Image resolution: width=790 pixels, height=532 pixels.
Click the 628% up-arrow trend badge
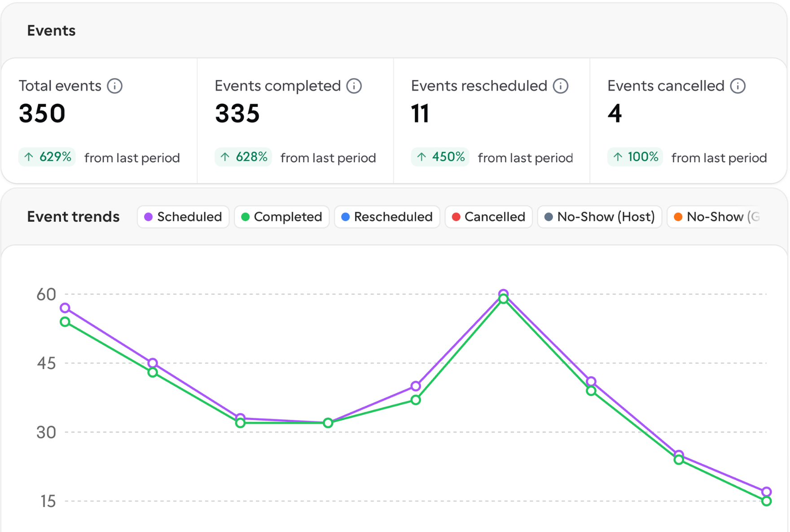[243, 157]
